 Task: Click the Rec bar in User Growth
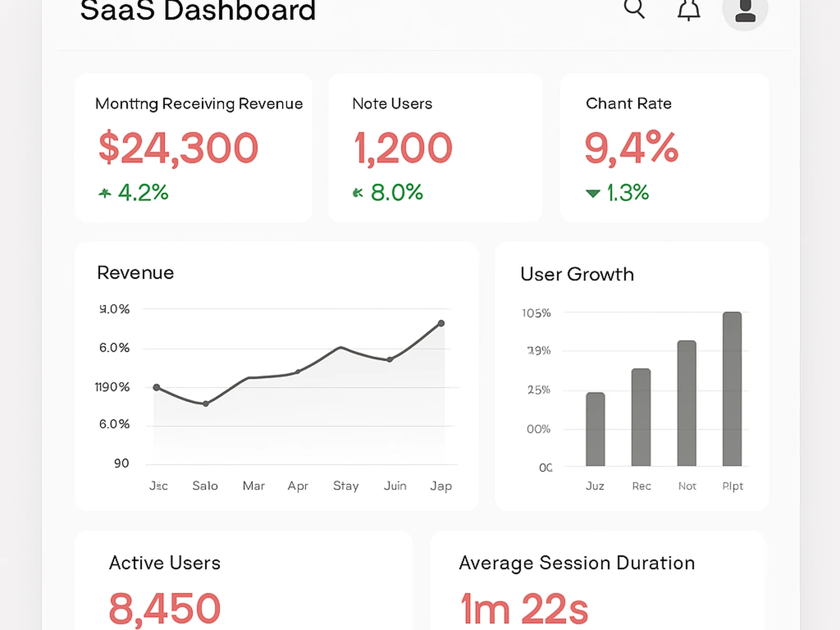click(641, 417)
